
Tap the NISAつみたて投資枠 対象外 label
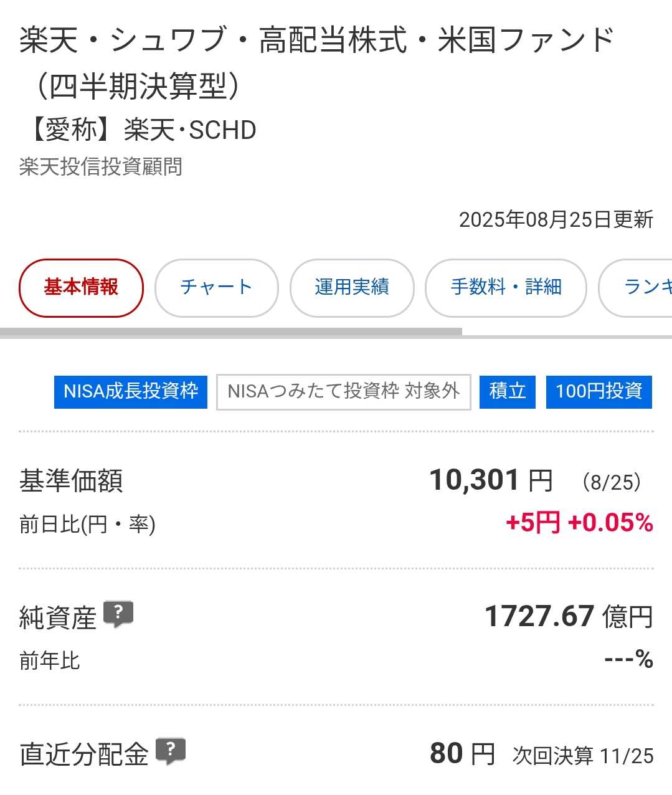click(343, 392)
